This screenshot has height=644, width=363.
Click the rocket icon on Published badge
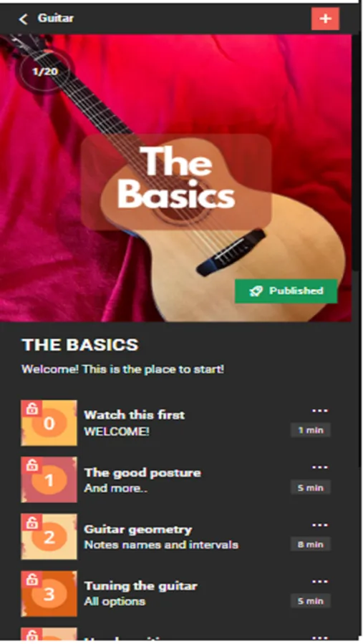pyautogui.click(x=256, y=291)
